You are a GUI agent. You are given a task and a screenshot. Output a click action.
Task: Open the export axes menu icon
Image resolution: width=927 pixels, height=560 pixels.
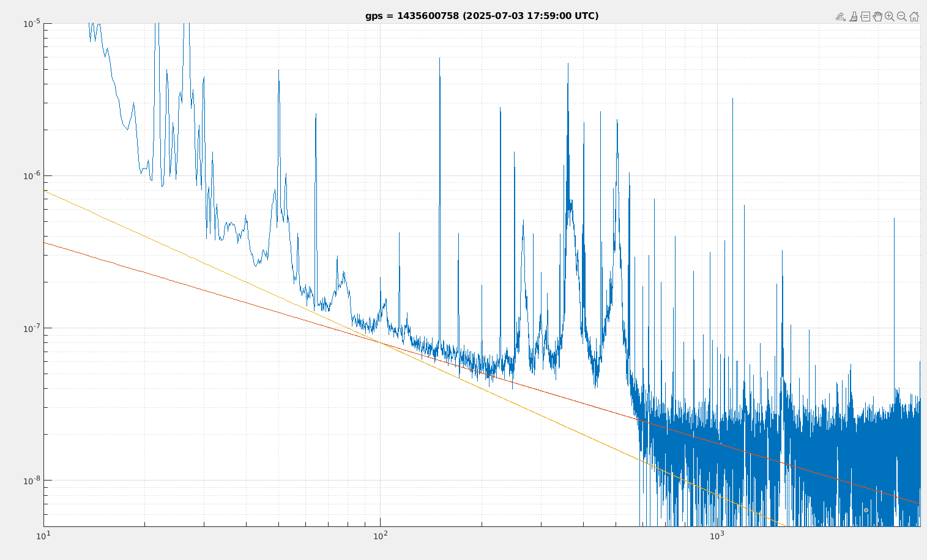841,17
